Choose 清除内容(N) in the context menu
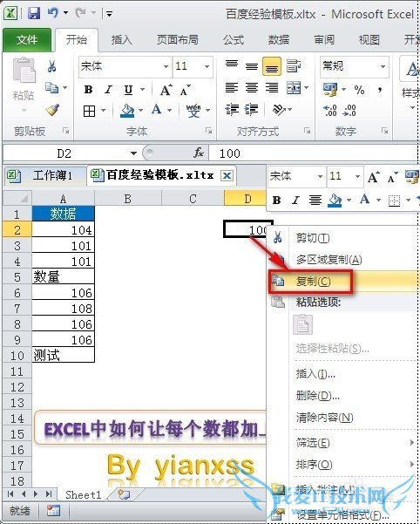 pyautogui.click(x=344, y=417)
